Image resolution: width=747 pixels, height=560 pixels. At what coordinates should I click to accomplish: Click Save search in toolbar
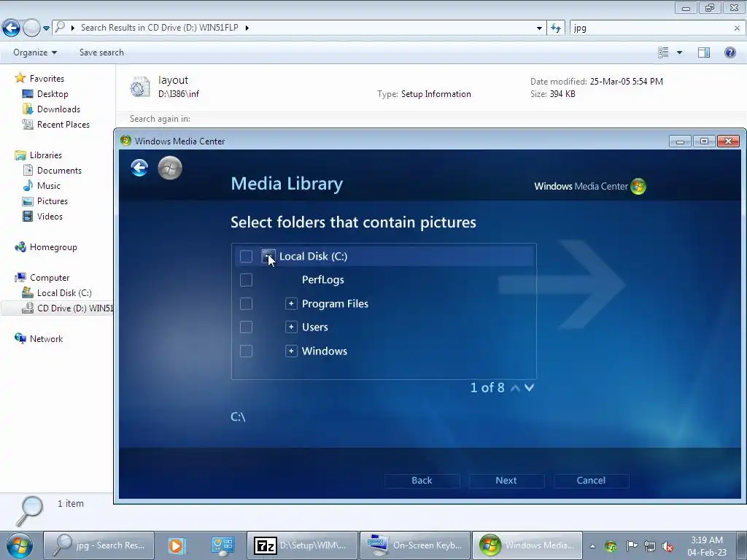coord(101,52)
